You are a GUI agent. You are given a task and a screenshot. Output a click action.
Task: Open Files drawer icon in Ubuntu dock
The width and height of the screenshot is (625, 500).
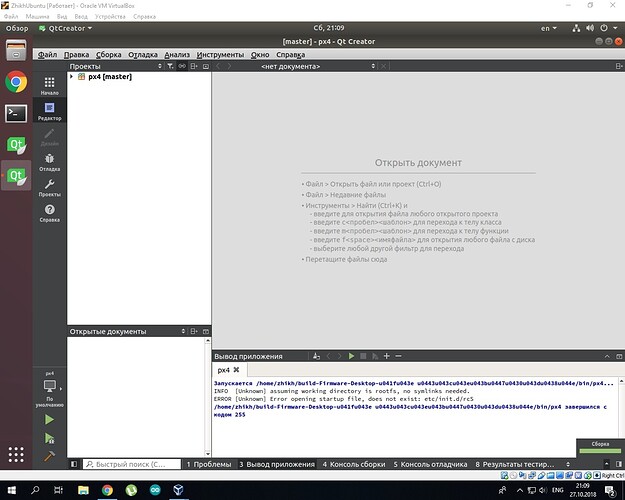pos(16,50)
